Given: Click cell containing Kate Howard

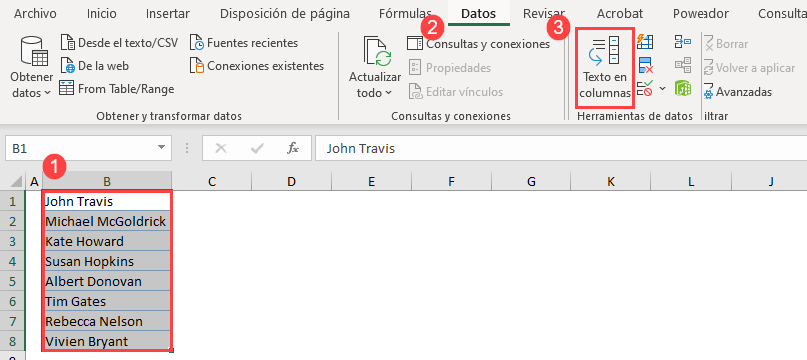Looking at the screenshot, I should pos(107,242).
